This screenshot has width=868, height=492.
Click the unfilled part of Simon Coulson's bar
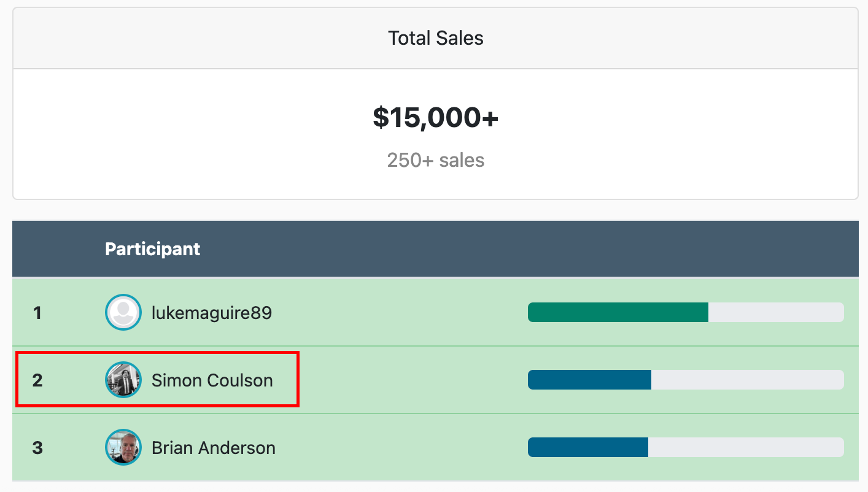click(748, 380)
